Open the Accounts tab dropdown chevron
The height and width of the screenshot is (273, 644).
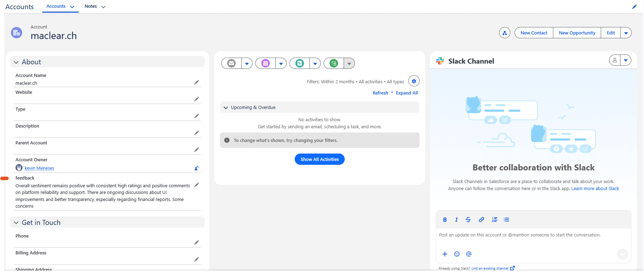point(72,7)
